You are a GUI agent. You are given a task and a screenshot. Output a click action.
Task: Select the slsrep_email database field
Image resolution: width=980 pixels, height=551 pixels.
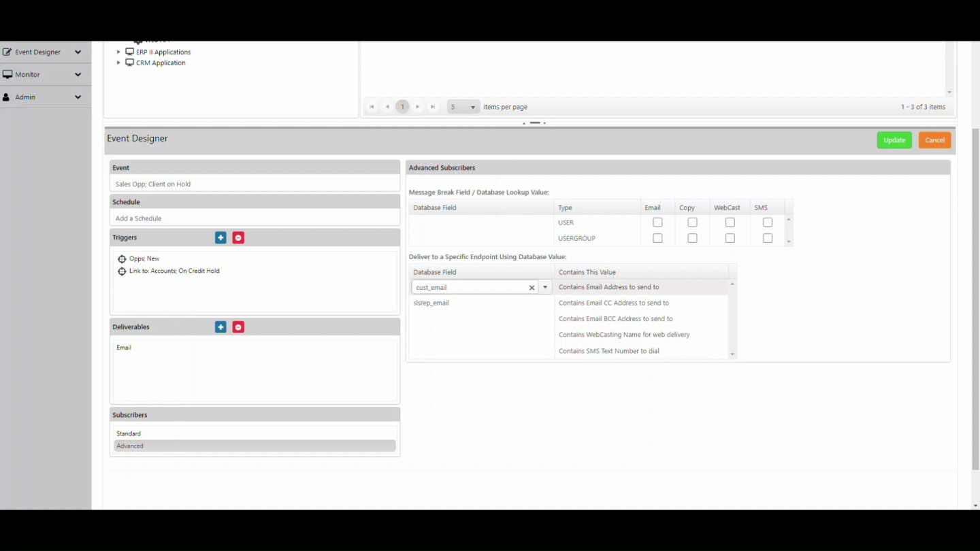431,303
